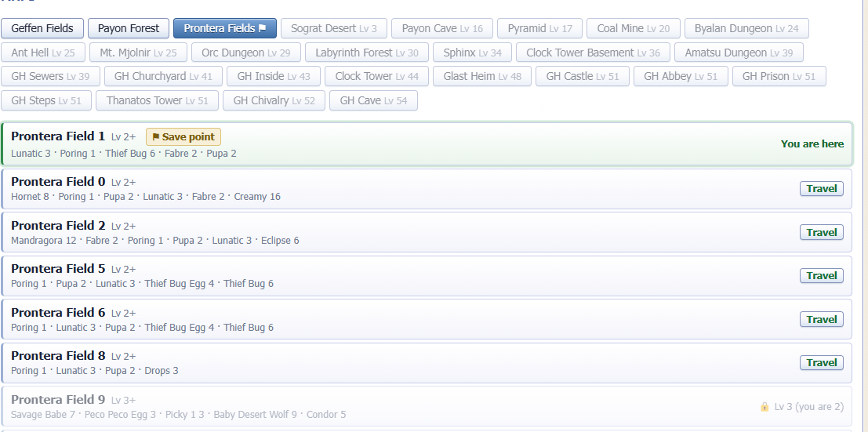
Task: Click the monster list starting 'Lunatic 3 · Poring 1'
Action: click(123, 154)
